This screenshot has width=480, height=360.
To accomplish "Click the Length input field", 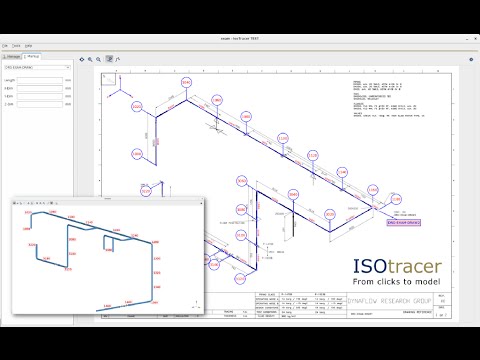I will coord(40,80).
